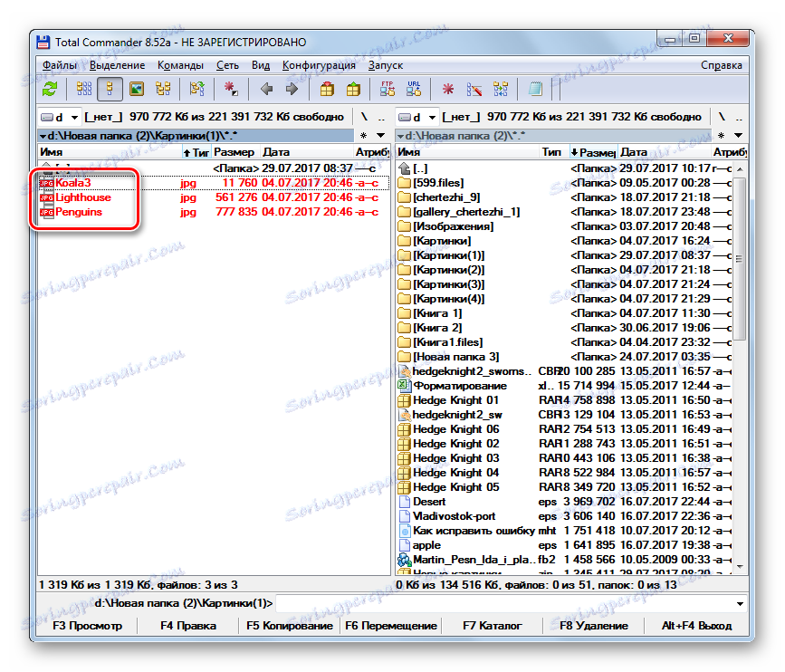The image size is (785, 672).
Task: Open the right panel drive dropdown
Action: click(x=417, y=117)
